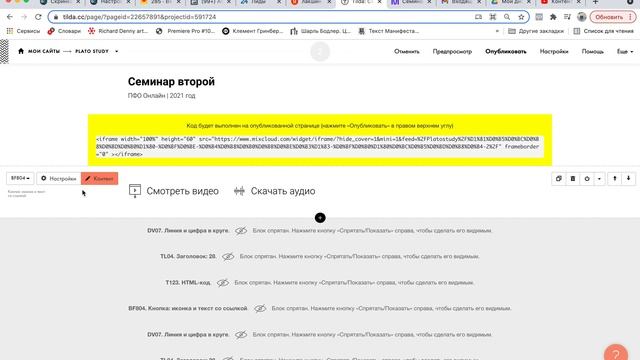The height and width of the screenshot is (360, 640).
Task: Click Отменить in the Tilda header
Action: [x=407, y=51]
